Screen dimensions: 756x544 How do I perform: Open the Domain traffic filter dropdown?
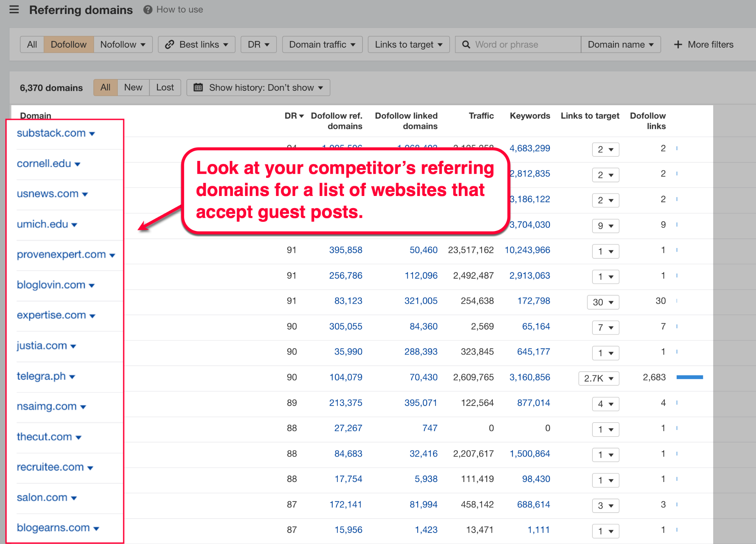point(322,45)
